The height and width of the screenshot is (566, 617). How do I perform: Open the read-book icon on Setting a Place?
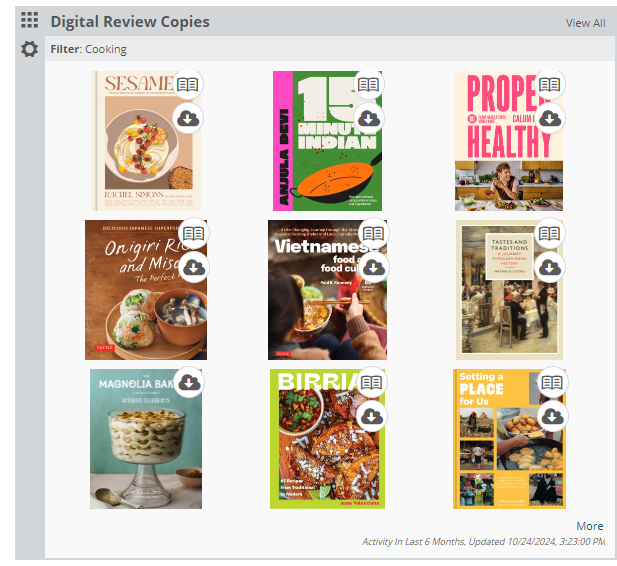(552, 382)
